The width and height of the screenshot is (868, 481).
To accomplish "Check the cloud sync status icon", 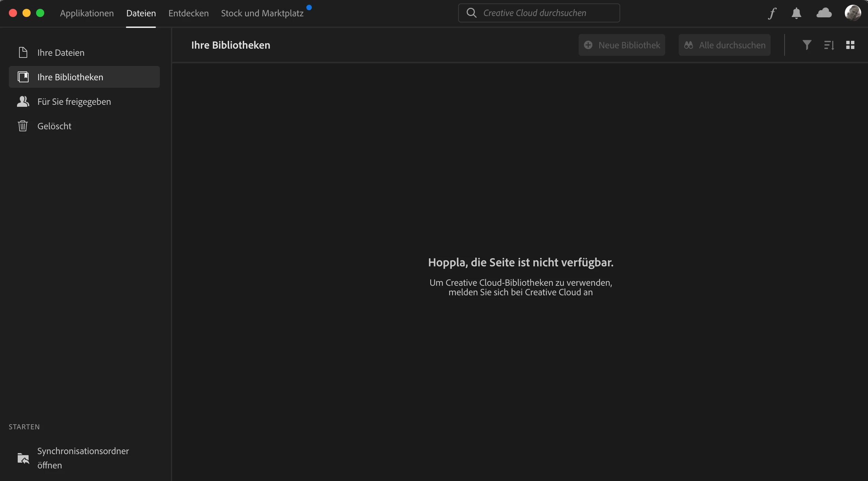I will click(x=824, y=13).
